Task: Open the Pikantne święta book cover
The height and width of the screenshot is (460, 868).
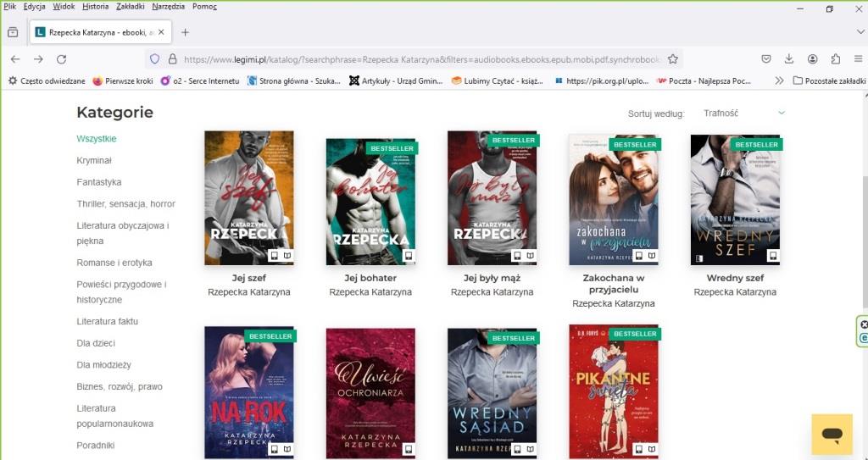Action: point(614,391)
